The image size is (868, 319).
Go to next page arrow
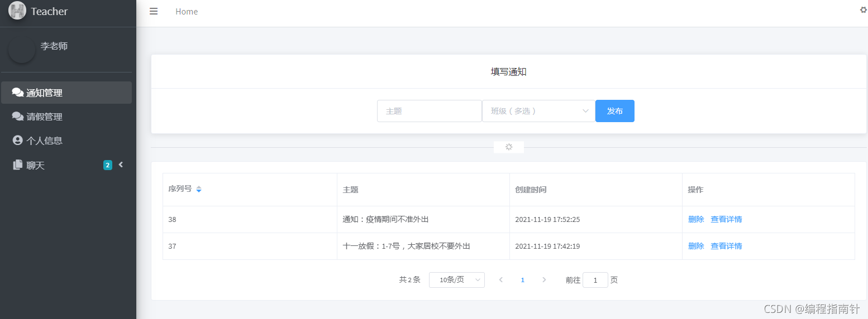tap(544, 280)
